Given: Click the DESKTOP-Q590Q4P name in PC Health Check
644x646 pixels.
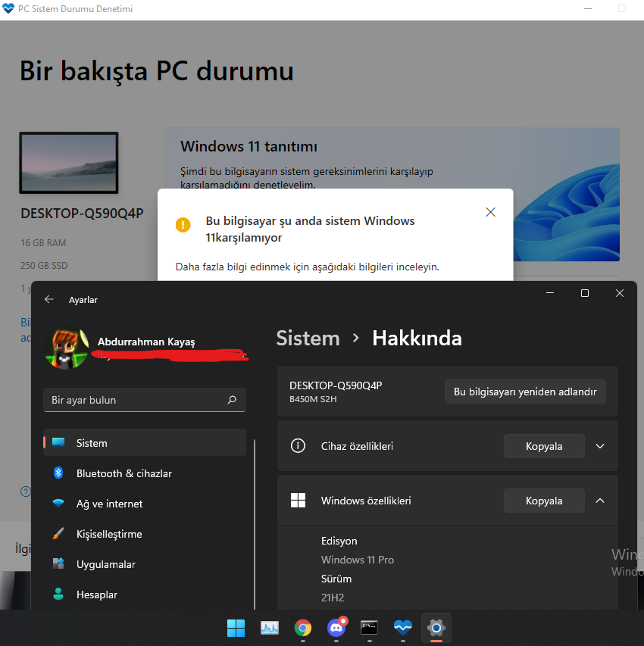Looking at the screenshot, I should [82, 213].
